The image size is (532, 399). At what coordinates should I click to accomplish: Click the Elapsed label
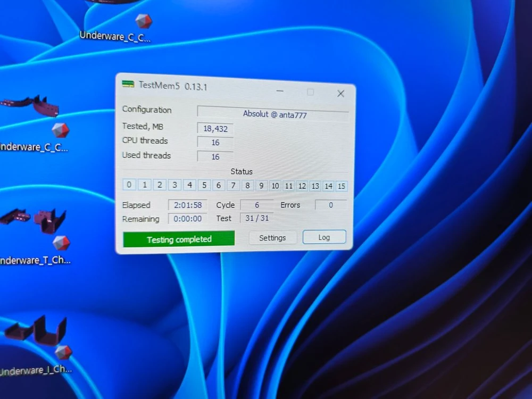(x=136, y=205)
